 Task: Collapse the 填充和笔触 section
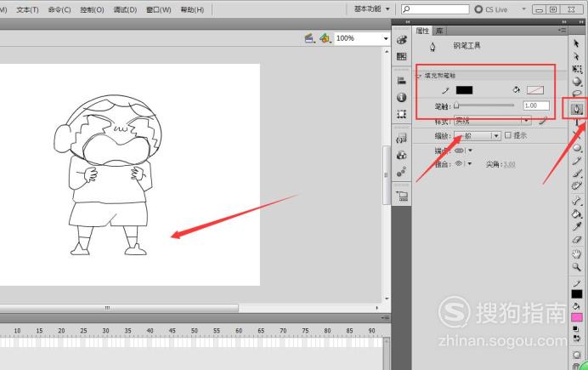[419, 76]
